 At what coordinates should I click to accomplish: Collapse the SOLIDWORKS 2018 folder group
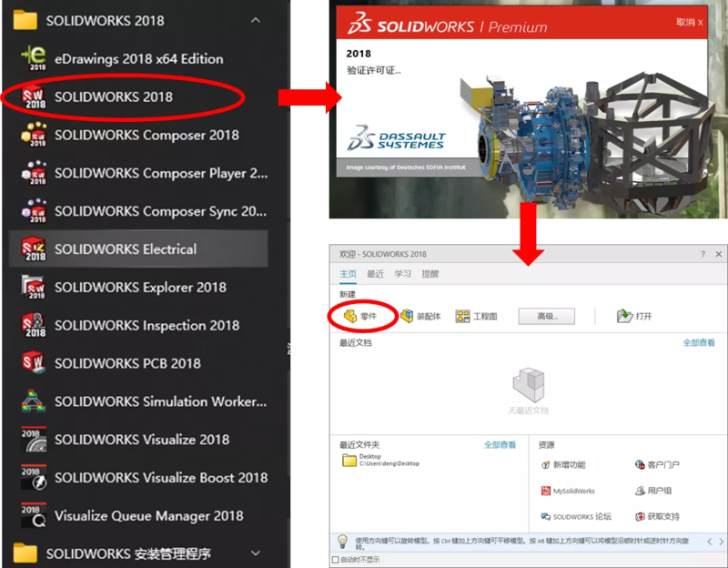(x=256, y=20)
